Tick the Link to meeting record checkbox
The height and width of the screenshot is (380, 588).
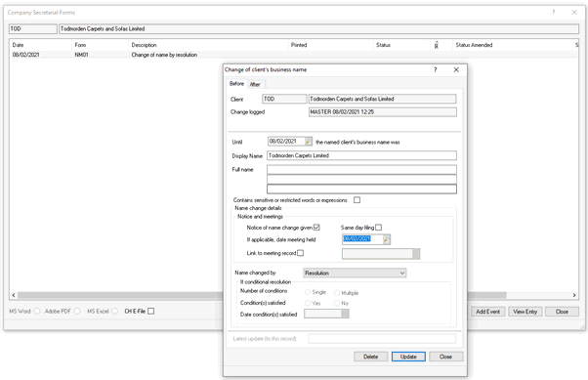300,253
